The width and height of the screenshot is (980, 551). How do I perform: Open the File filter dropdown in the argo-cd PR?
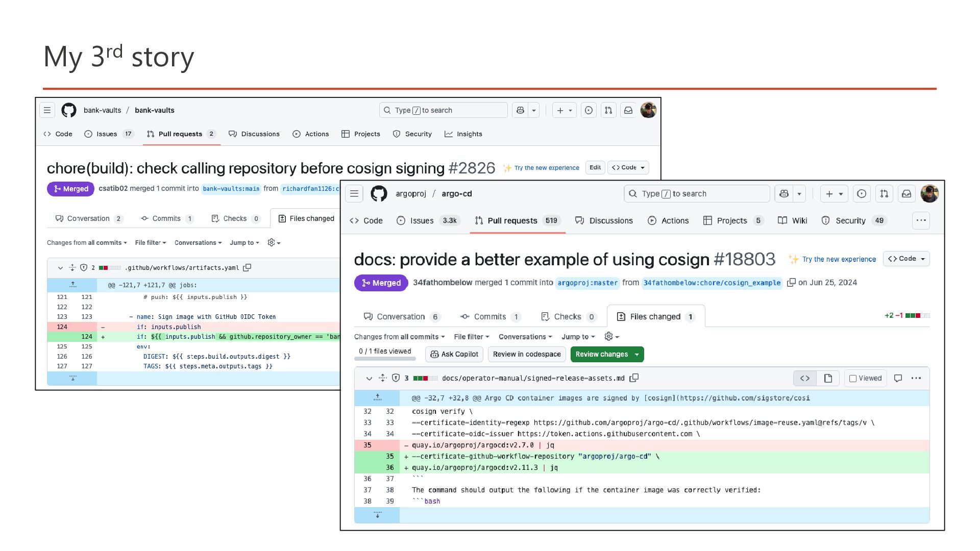point(471,337)
